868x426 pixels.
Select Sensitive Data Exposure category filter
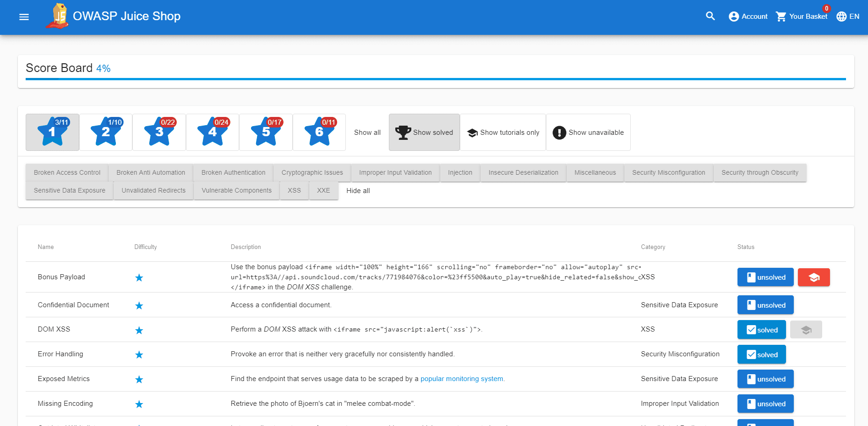pyautogui.click(x=69, y=191)
